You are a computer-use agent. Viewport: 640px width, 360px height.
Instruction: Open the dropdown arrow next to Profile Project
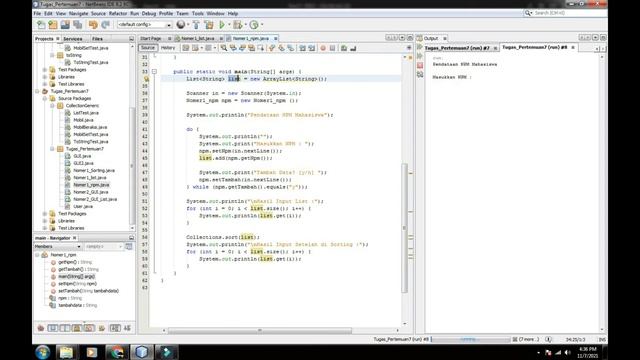[x=262, y=24]
